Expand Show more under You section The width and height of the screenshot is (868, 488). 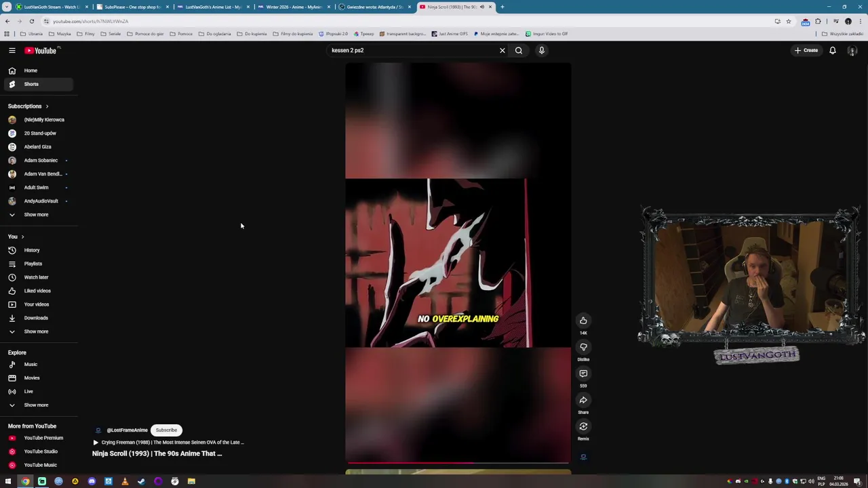37,331
